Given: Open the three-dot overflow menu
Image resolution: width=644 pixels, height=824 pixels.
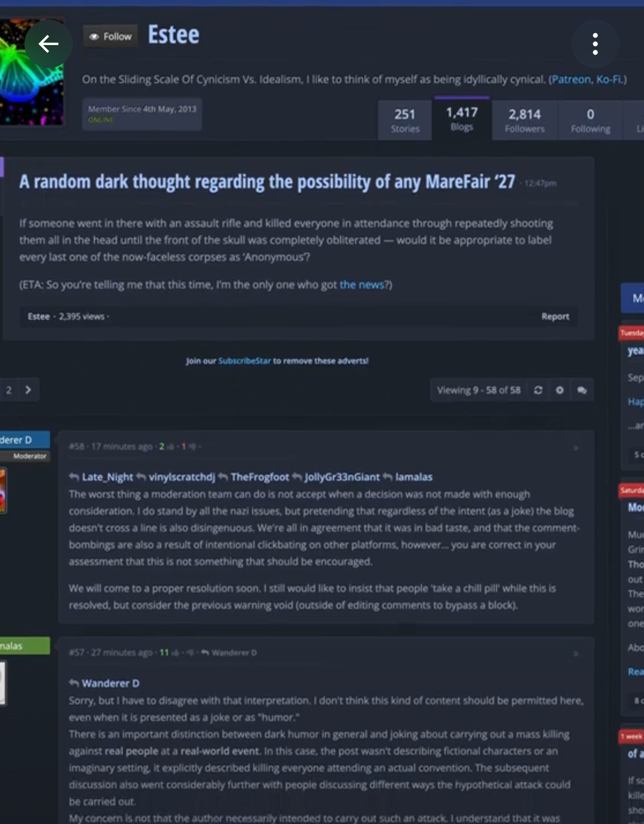Looking at the screenshot, I should [x=595, y=44].
